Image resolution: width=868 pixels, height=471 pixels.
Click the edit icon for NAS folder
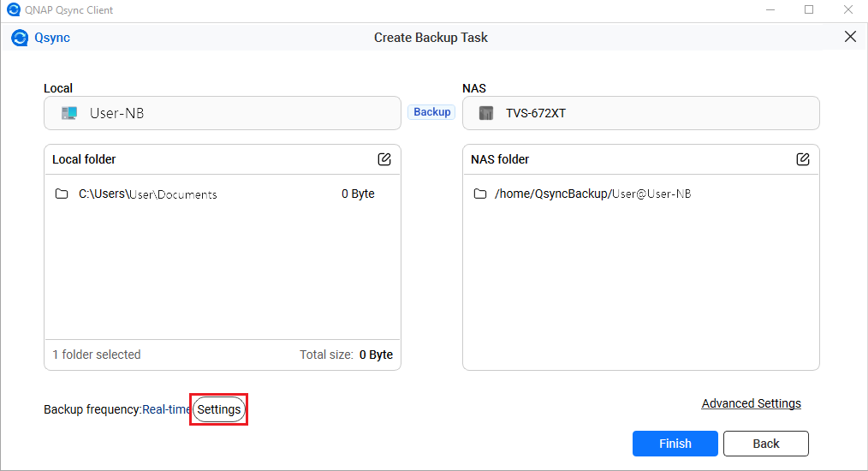[x=803, y=159]
